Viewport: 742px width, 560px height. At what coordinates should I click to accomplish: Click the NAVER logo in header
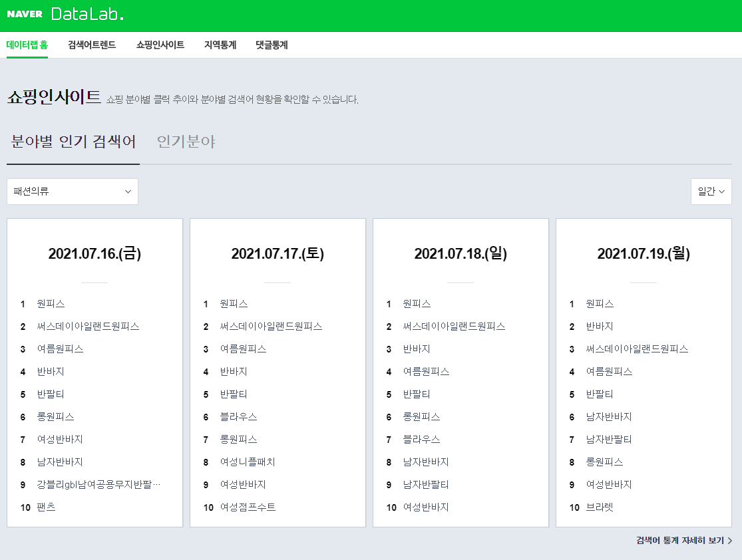pyautogui.click(x=25, y=14)
